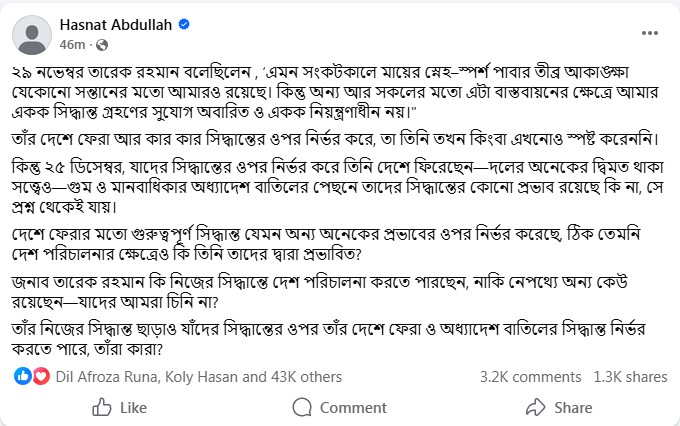Click the blue Like reaction icon
680x426 pixels.
point(23,376)
